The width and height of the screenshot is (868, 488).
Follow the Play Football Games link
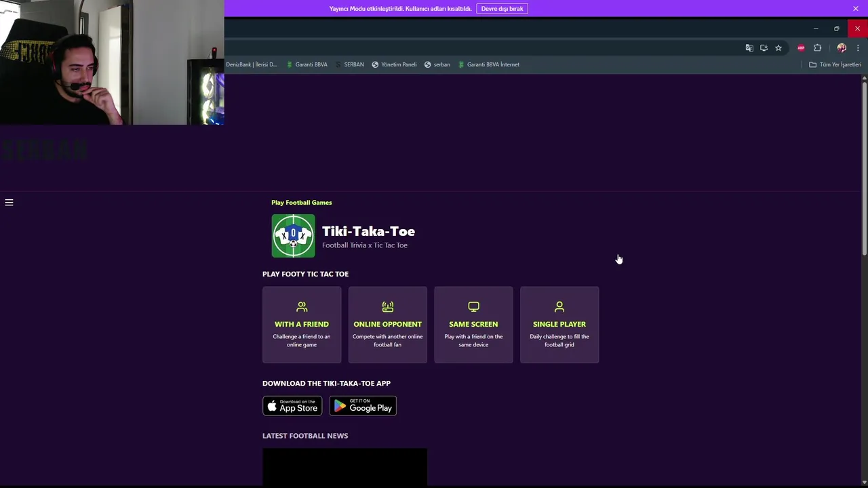[302, 202]
